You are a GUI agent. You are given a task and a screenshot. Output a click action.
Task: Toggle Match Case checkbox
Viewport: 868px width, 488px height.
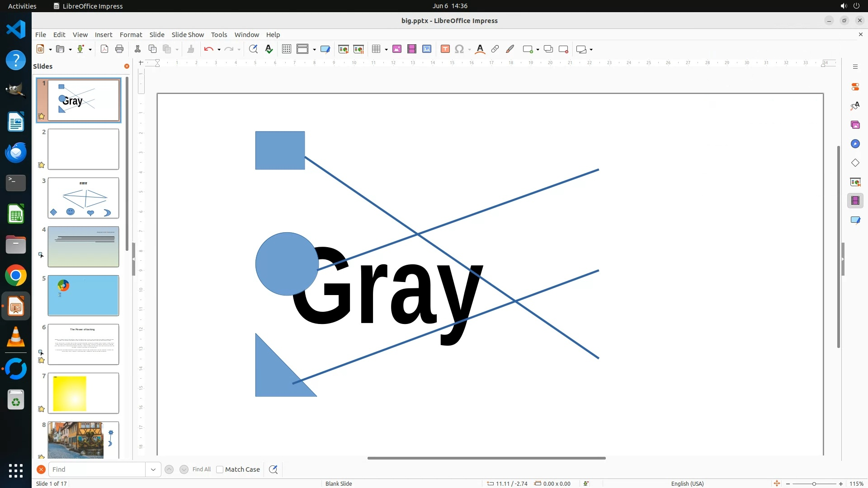click(220, 469)
